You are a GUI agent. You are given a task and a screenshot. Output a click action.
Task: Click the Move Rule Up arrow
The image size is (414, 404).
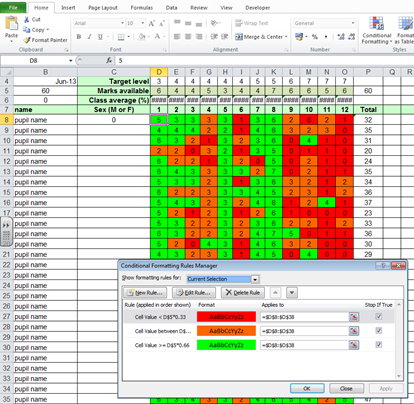coord(275,293)
